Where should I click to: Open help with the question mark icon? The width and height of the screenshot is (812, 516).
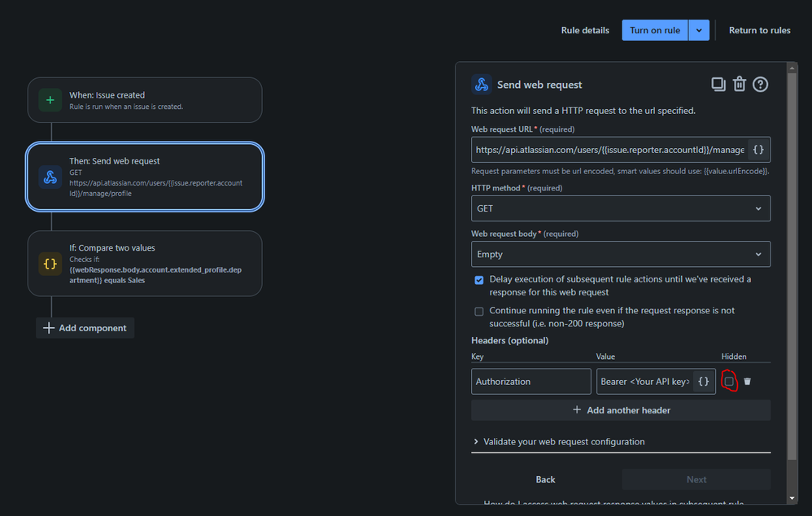[760, 84]
